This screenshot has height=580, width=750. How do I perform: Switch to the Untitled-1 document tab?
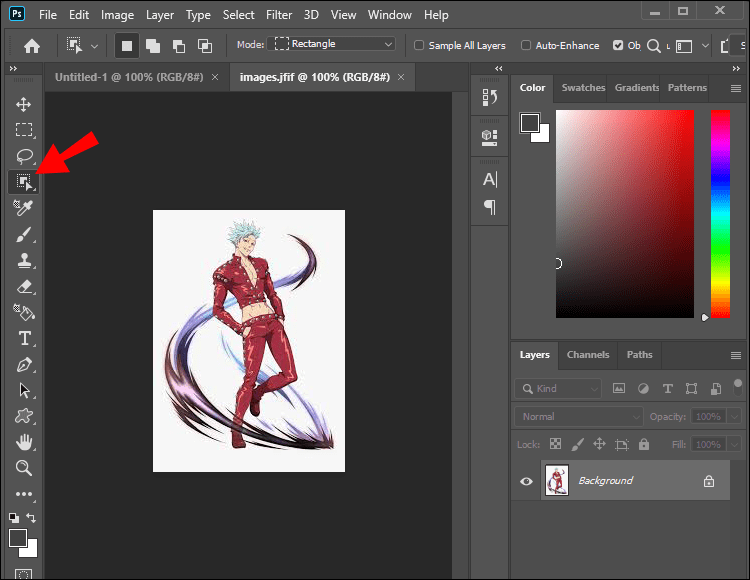click(130, 76)
